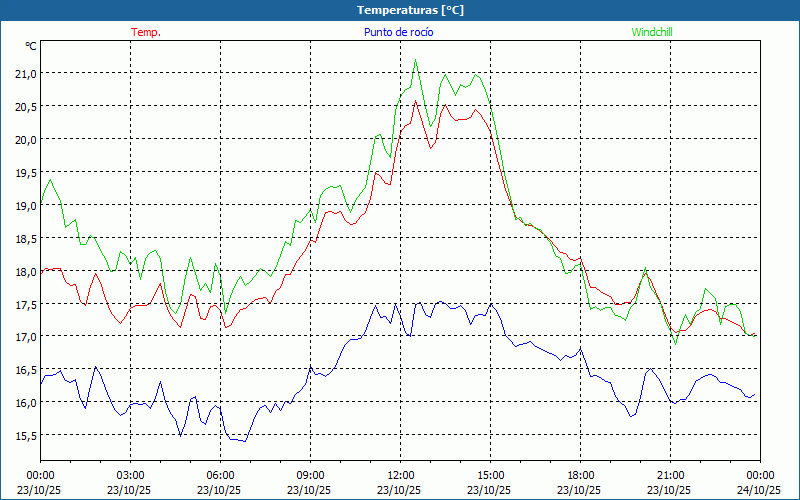Screen dimensions: 800x500
Task: Click the 20,5 y-axis value
Action: pos(25,107)
